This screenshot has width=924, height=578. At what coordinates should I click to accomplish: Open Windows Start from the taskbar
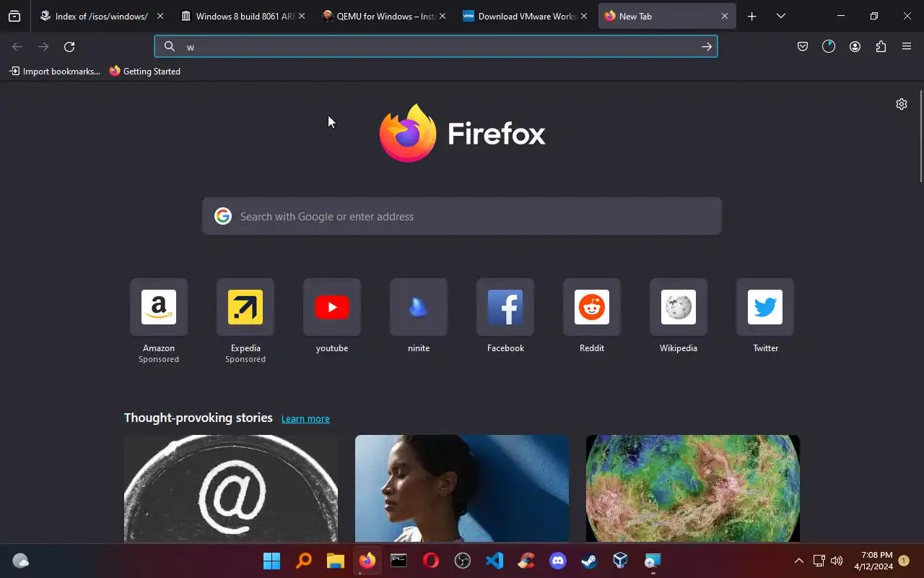[271, 561]
